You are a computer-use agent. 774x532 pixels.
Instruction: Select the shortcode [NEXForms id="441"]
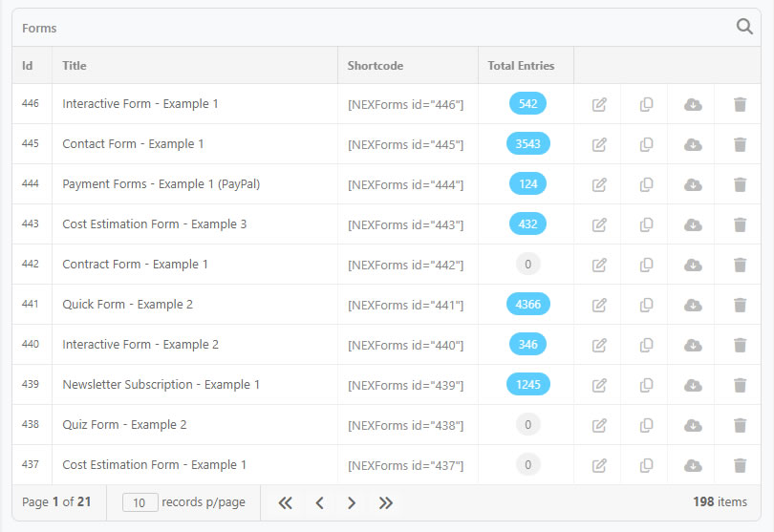click(x=406, y=306)
